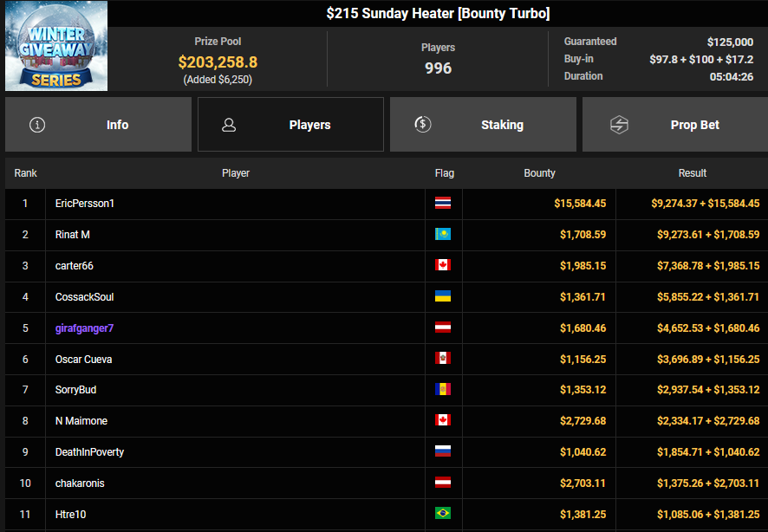768x532 pixels.
Task: Select the Prop Bet tab
Action: [675, 125]
